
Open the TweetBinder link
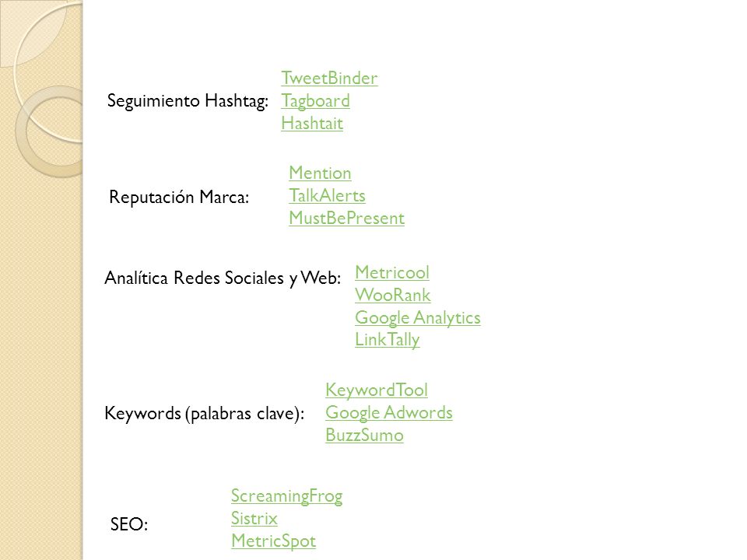pos(329,78)
